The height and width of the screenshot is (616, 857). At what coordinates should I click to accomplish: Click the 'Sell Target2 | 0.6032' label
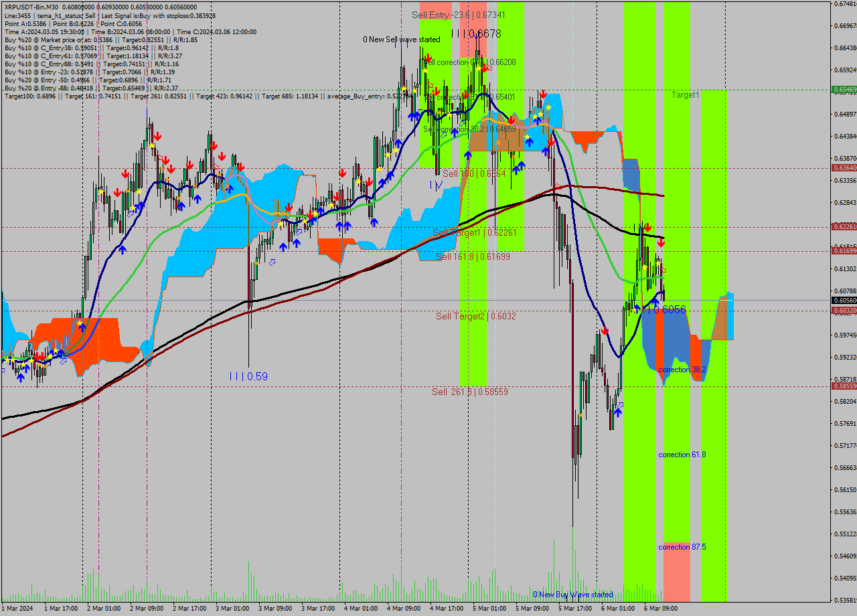(476, 316)
